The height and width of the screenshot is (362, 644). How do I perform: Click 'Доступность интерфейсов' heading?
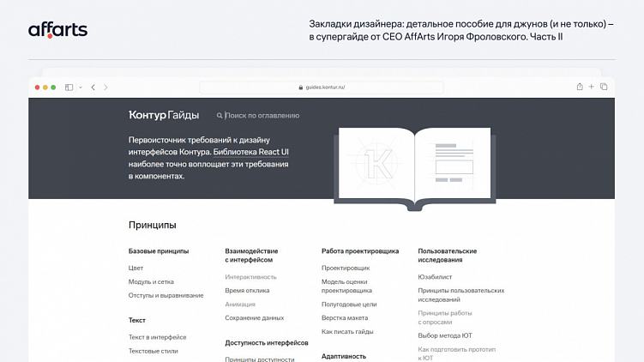pos(267,343)
